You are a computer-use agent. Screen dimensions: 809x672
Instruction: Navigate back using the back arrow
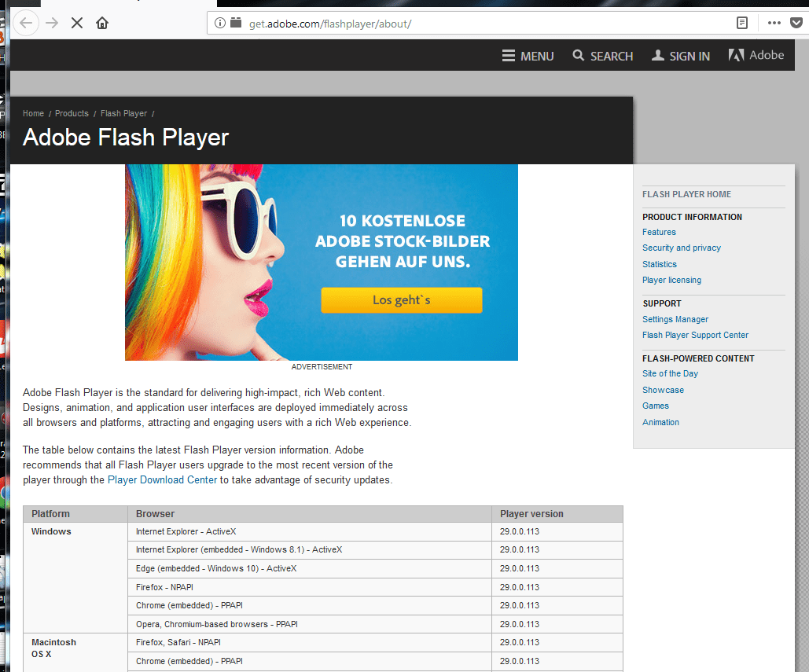[26, 23]
